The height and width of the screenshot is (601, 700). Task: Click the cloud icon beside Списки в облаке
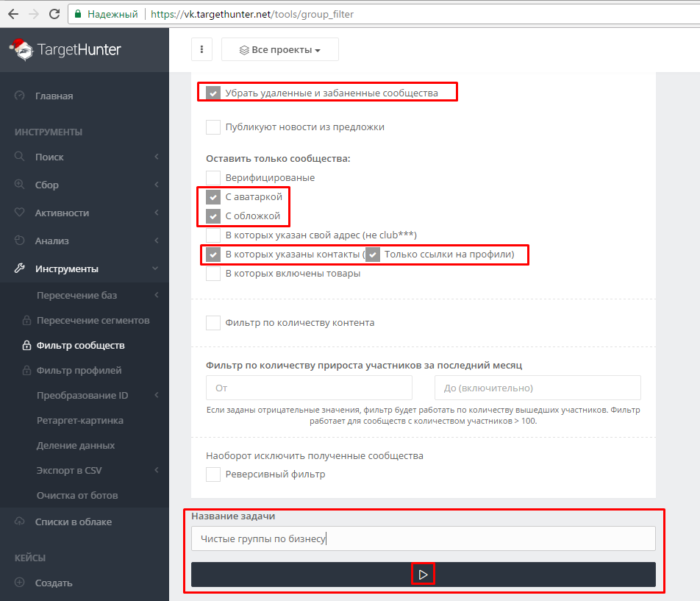[20, 522]
